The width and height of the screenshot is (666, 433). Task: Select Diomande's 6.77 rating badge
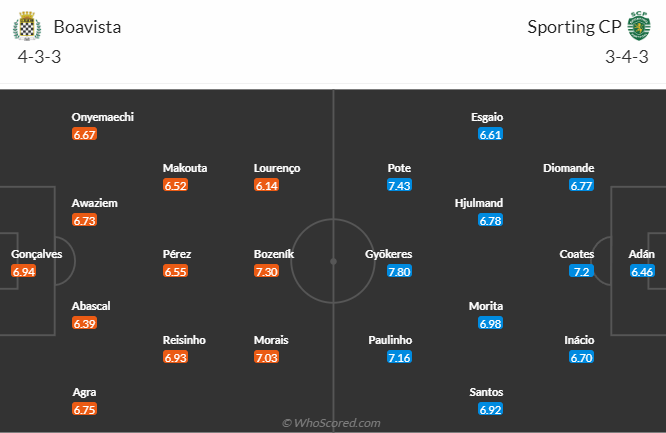pos(582,185)
